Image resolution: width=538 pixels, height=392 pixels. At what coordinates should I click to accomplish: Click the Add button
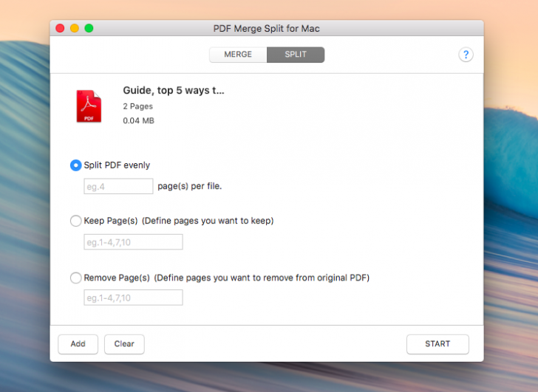[x=78, y=344]
